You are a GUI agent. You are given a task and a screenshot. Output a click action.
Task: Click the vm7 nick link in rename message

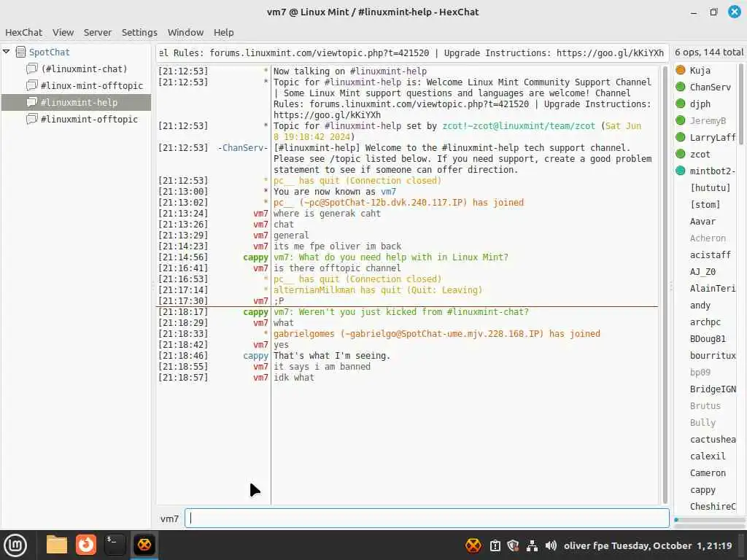pyautogui.click(x=388, y=192)
